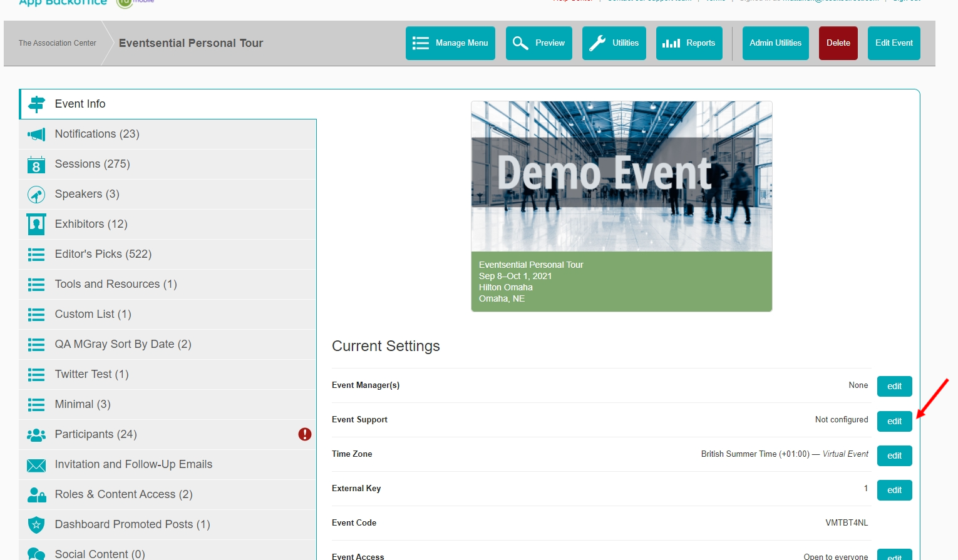Click the Minimal list icon
The image size is (958, 560).
pos(36,404)
